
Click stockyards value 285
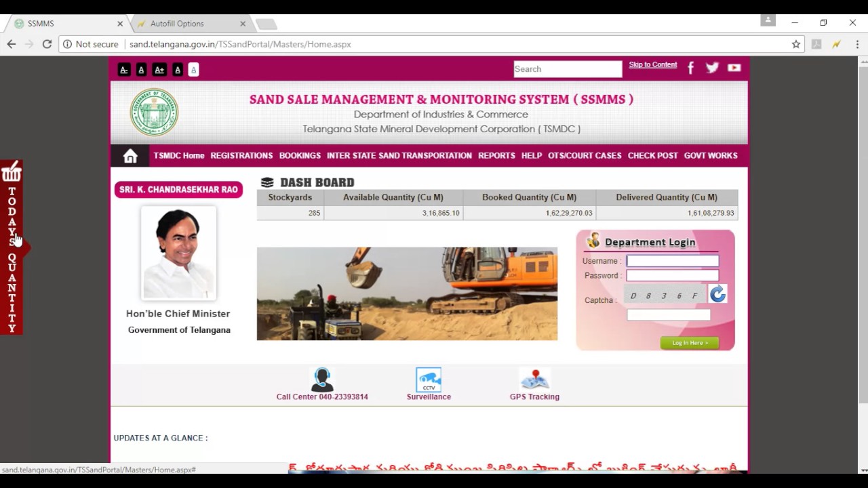[x=314, y=213]
